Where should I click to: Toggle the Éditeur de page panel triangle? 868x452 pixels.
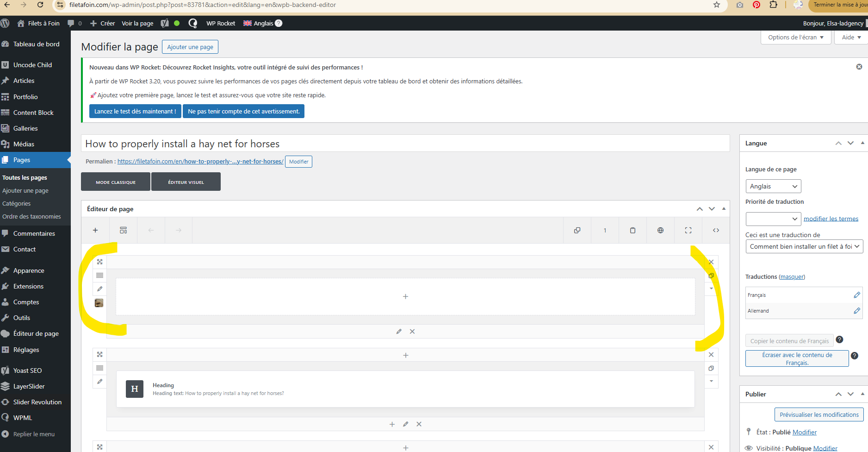click(724, 209)
